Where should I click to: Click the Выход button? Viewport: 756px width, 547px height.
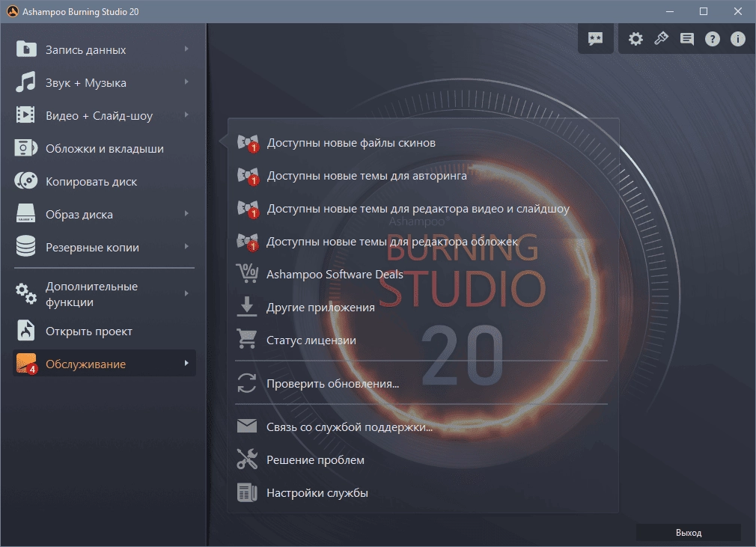pyautogui.click(x=688, y=533)
